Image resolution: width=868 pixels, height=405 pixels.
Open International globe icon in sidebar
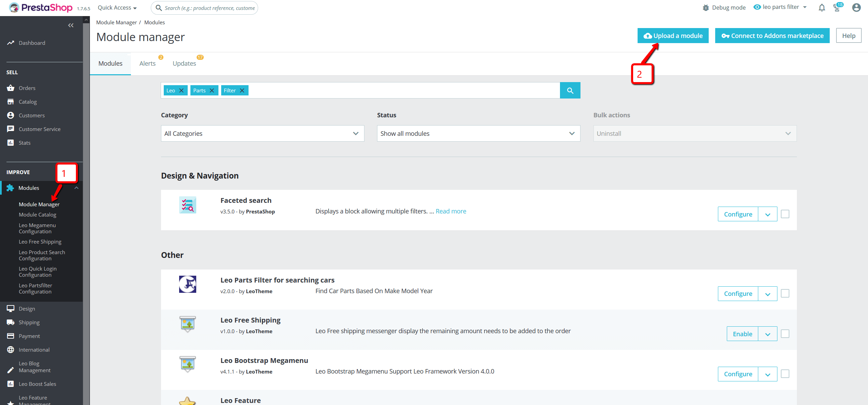pyautogui.click(x=11, y=350)
